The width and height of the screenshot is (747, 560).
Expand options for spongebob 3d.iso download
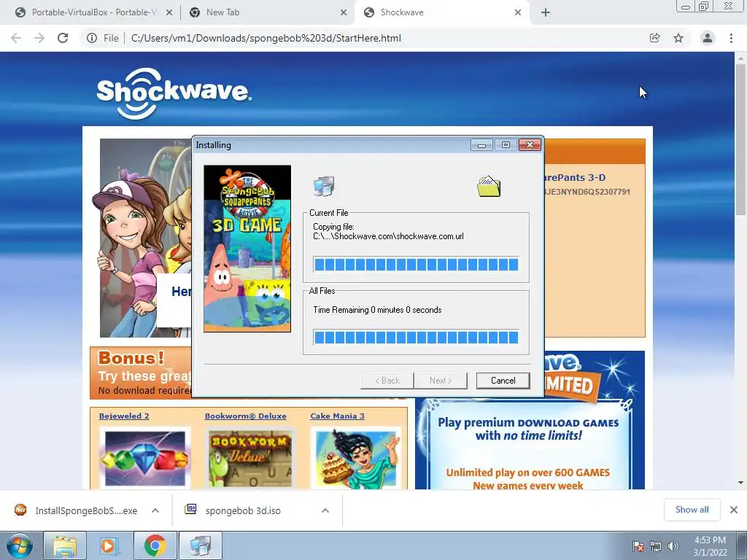tap(325, 510)
